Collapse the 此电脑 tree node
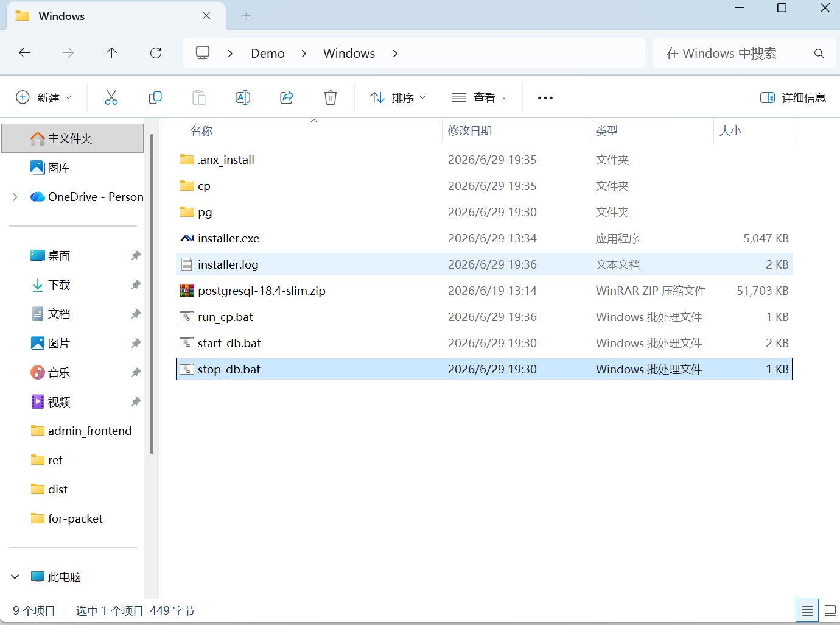This screenshot has height=625, width=840. click(x=15, y=577)
